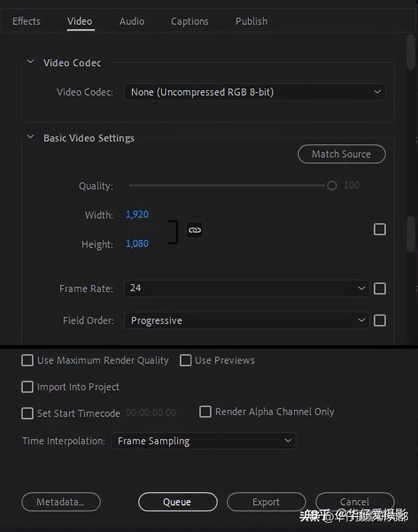
Task: Enable the Use Previews checkbox
Action: click(x=186, y=360)
